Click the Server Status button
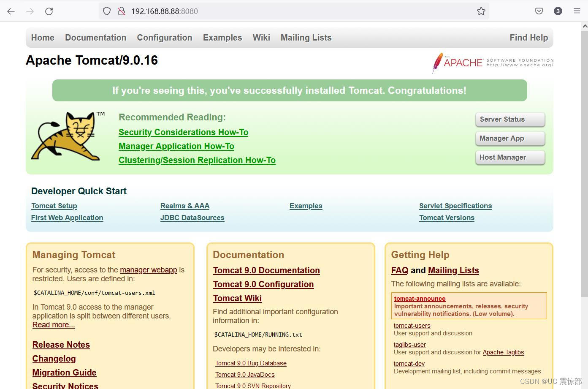Image resolution: width=588 pixels, height=389 pixels. tap(510, 120)
